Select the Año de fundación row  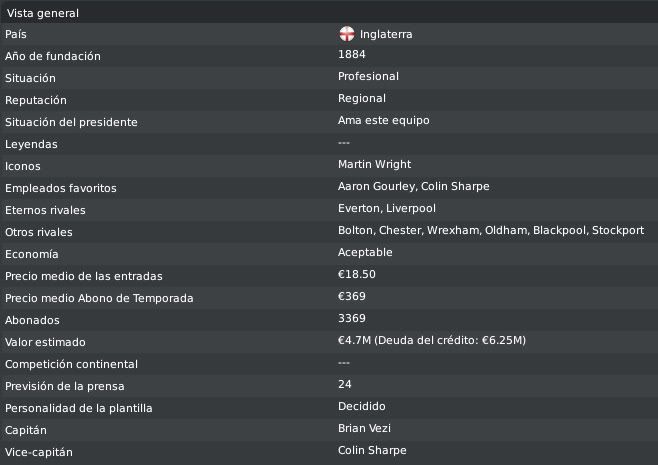[x=329, y=56]
